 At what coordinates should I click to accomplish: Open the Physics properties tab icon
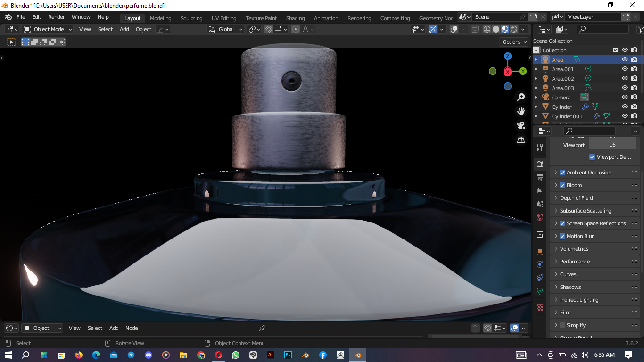540,264
